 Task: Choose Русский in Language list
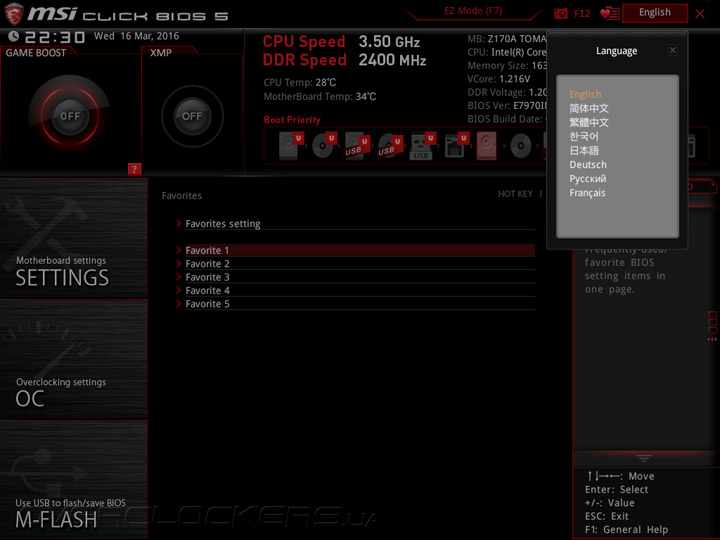588,179
